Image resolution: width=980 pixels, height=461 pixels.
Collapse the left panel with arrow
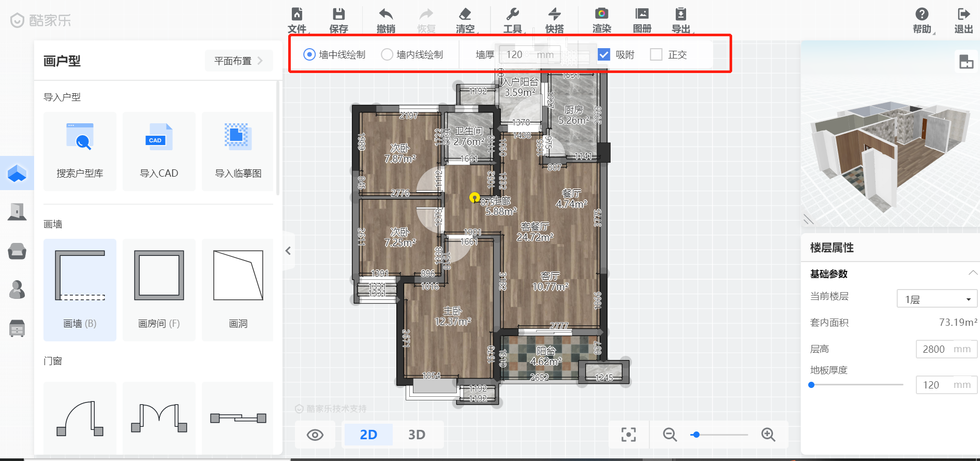(x=288, y=251)
